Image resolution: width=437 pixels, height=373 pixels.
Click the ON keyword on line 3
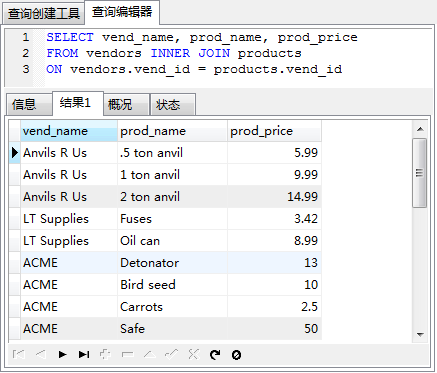click(54, 69)
